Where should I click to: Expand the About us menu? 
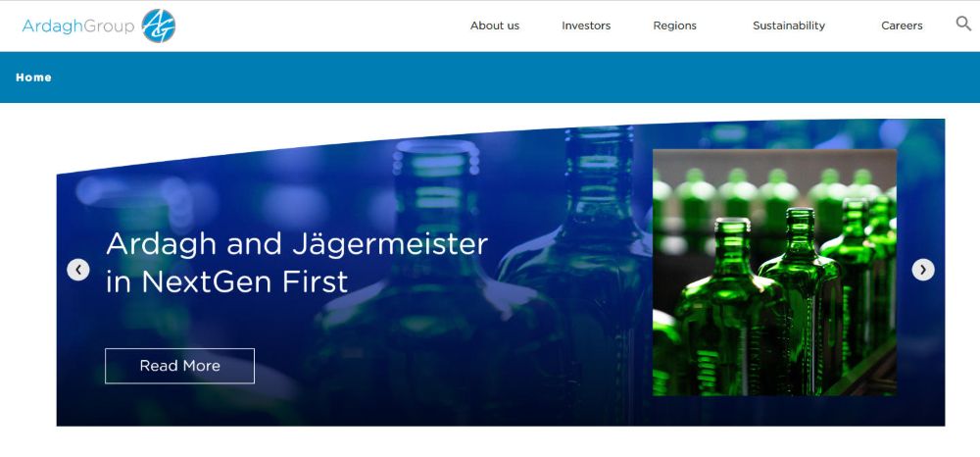click(x=494, y=25)
